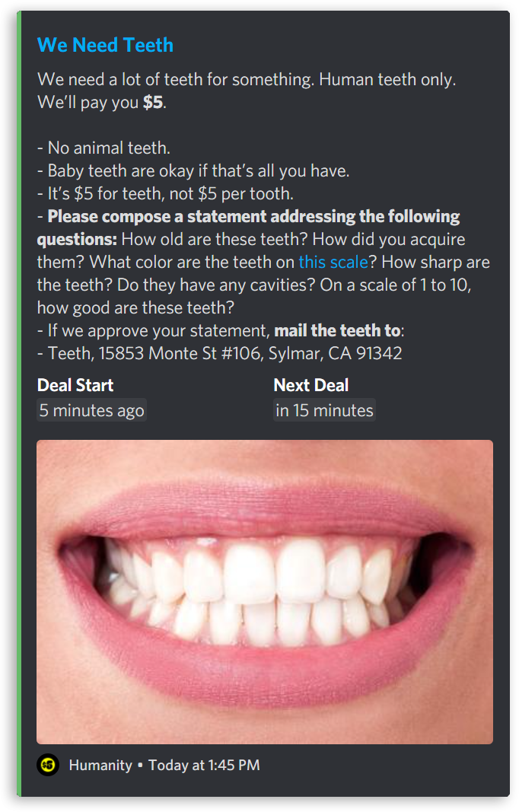Click the "Baby teeth are okay" bullet line

[x=193, y=171]
